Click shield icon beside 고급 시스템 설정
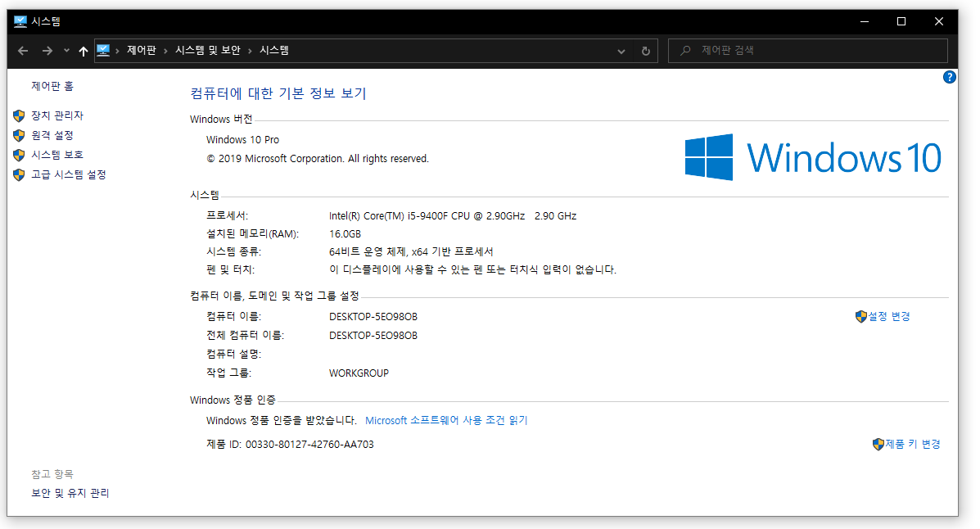The width and height of the screenshot is (980, 529). point(19,174)
